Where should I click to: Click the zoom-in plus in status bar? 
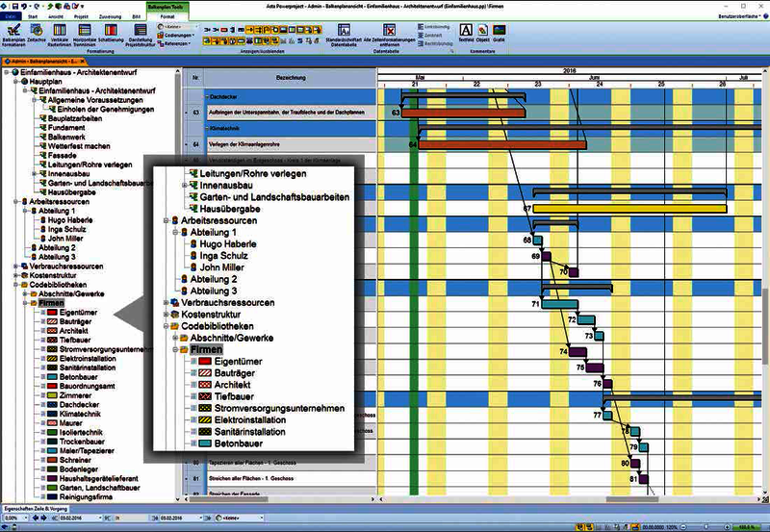coord(728,527)
